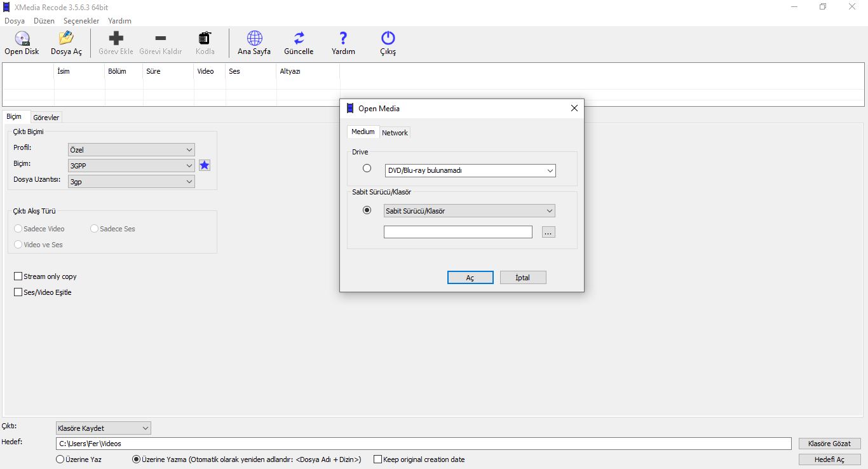Open the Klasöre Kaydet output dropdown
Image resolution: width=868 pixels, height=469 pixels.
pos(104,428)
